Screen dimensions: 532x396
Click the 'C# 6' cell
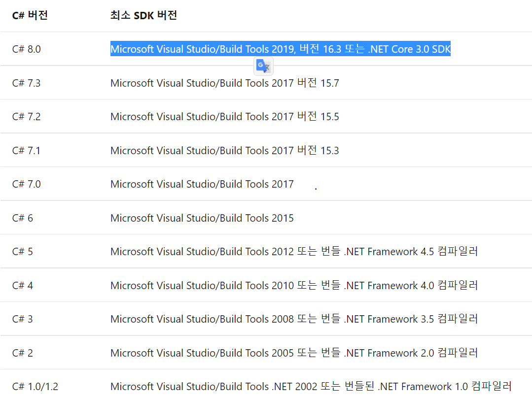(22, 218)
